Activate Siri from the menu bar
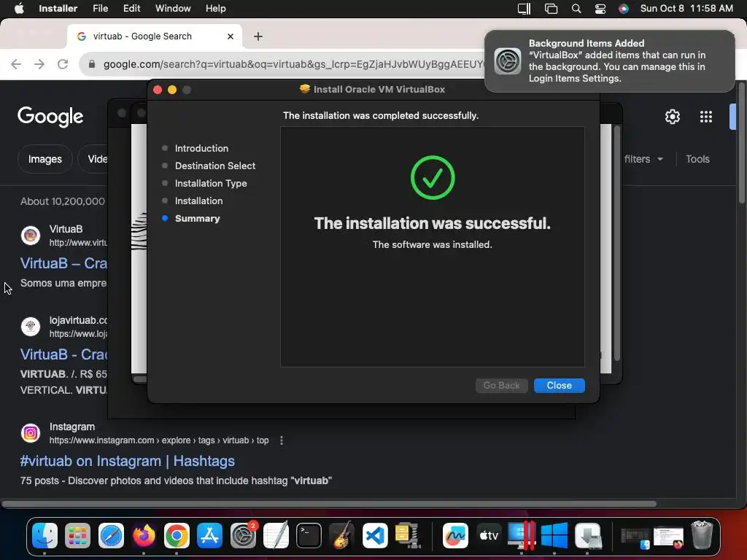This screenshot has height=560, width=747. pyautogui.click(x=623, y=9)
